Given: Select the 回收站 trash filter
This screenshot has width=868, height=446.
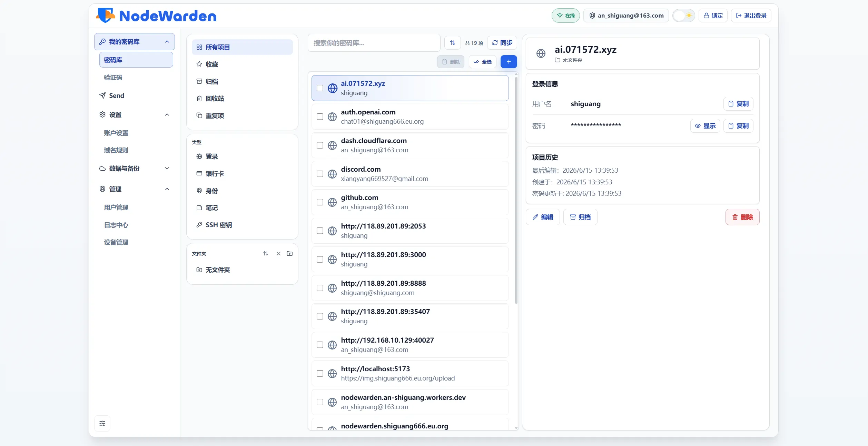Looking at the screenshot, I should [242, 99].
